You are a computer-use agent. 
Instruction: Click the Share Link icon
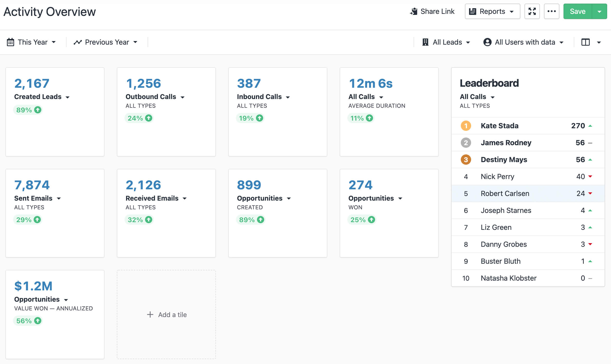point(414,11)
